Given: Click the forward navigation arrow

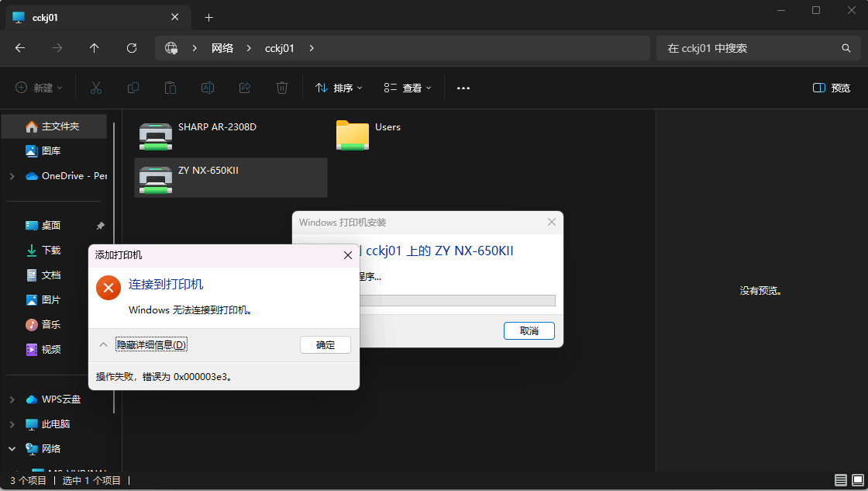Looking at the screenshot, I should coord(57,48).
